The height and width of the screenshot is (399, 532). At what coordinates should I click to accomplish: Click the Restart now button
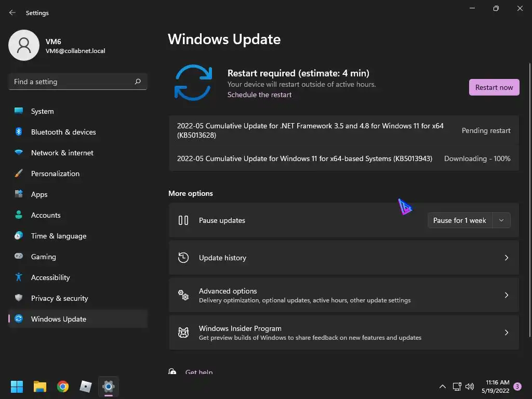coord(494,87)
